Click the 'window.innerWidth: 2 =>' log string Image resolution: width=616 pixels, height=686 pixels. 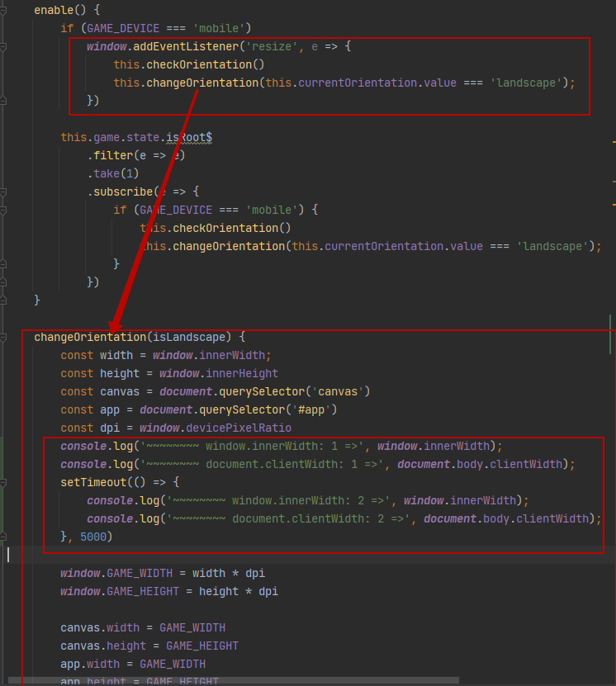tap(278, 500)
